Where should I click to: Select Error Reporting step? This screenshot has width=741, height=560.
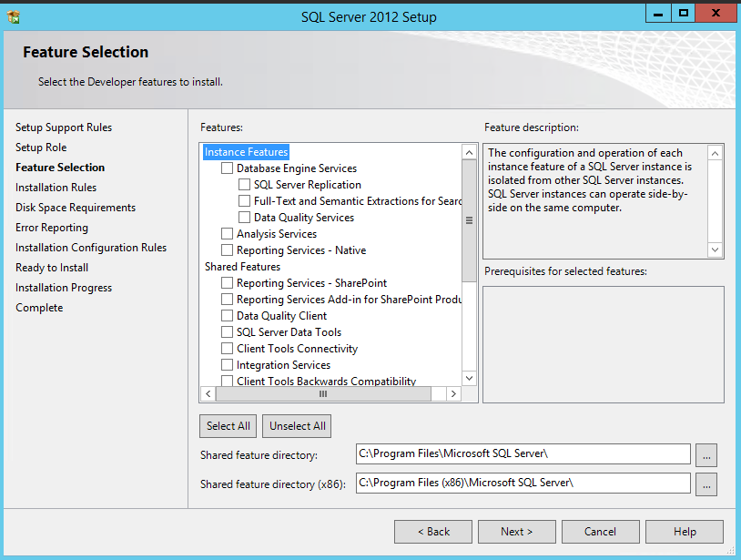(x=52, y=228)
